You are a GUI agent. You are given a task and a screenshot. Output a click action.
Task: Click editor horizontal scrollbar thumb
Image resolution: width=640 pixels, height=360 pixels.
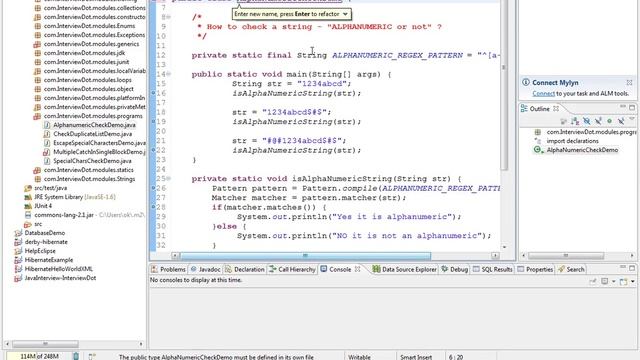(305, 256)
